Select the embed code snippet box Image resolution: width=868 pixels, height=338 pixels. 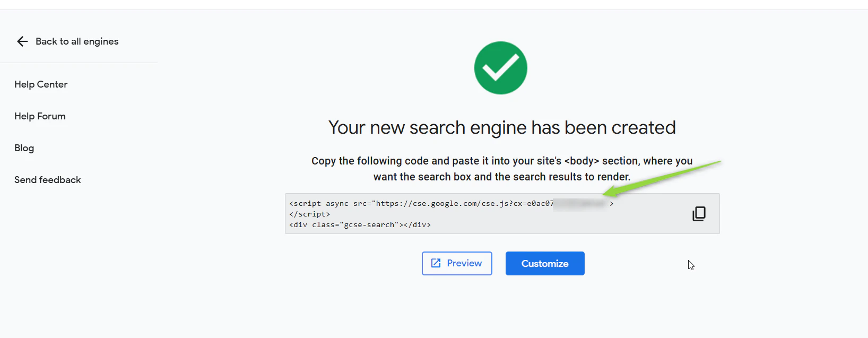[502, 213]
